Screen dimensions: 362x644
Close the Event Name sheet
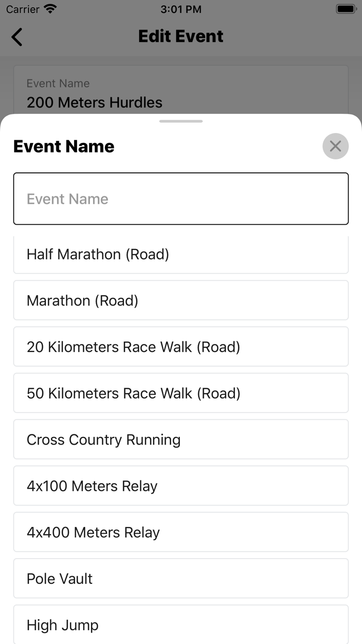click(336, 146)
